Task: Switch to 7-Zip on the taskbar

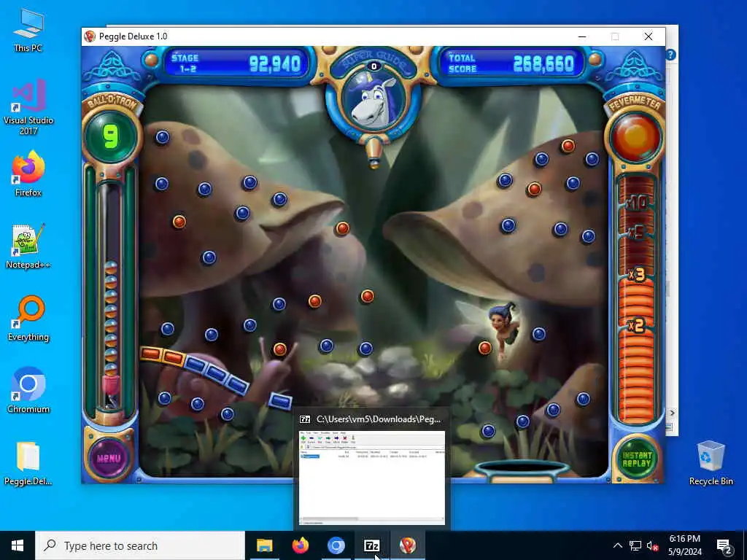Action: point(371,545)
